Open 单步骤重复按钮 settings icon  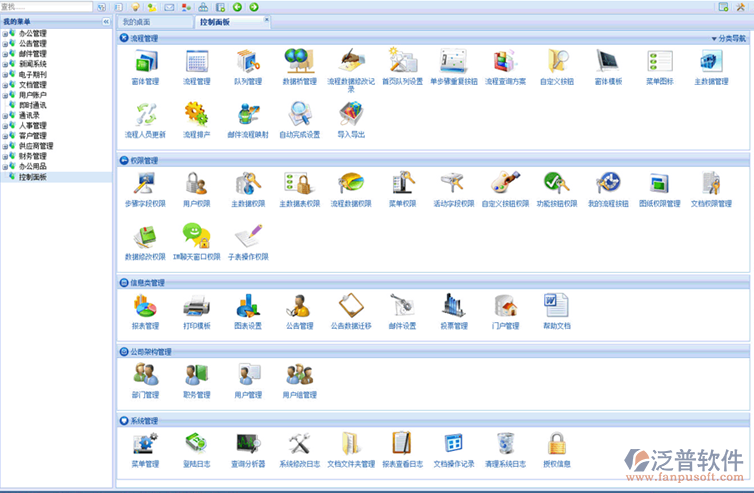[x=454, y=62]
